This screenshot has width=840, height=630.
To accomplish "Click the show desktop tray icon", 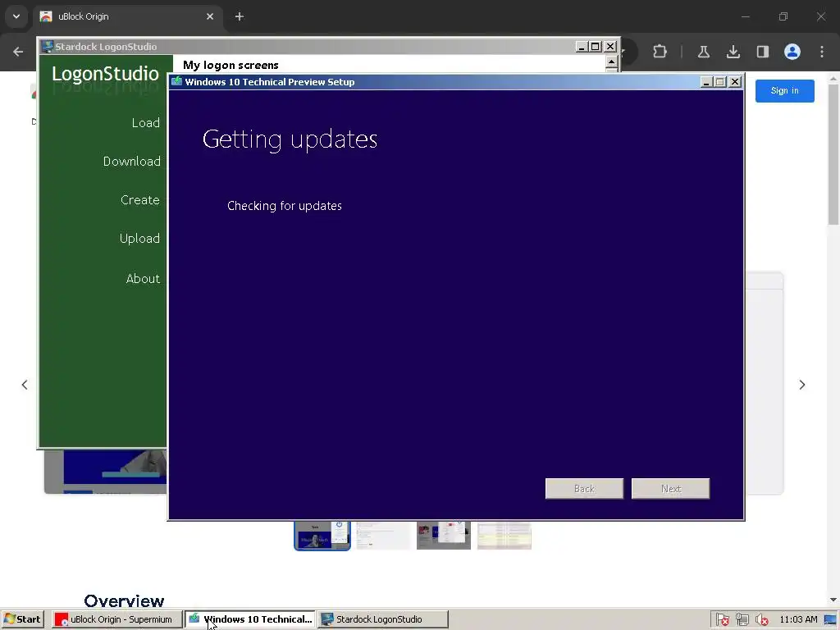I will 831,620.
